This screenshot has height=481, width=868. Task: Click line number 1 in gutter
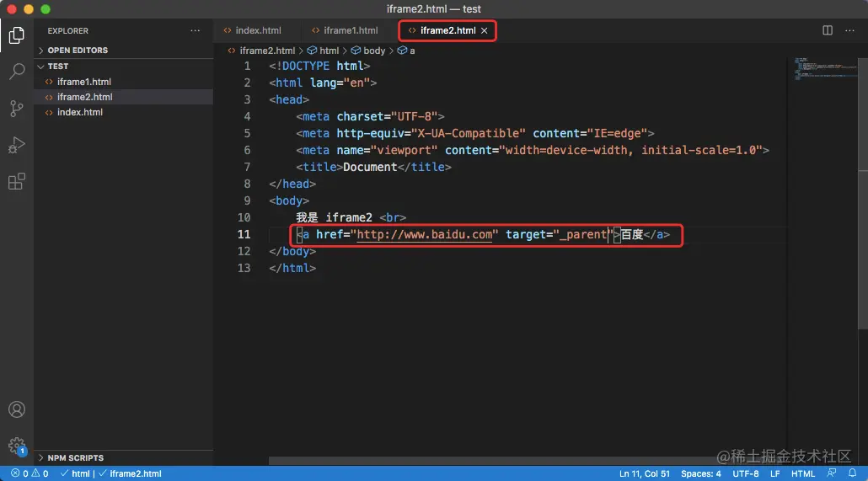248,66
